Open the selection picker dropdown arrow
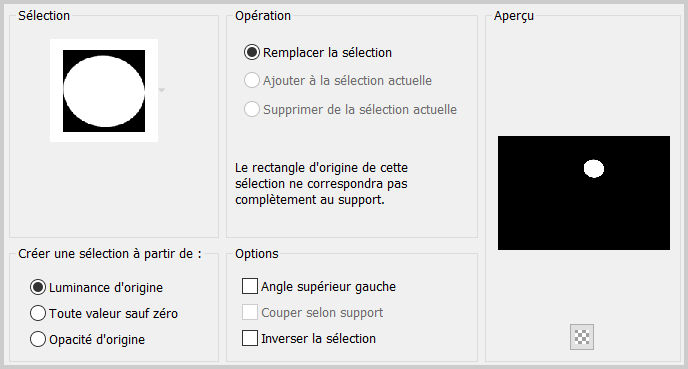This screenshot has height=369, width=688. pos(162,90)
